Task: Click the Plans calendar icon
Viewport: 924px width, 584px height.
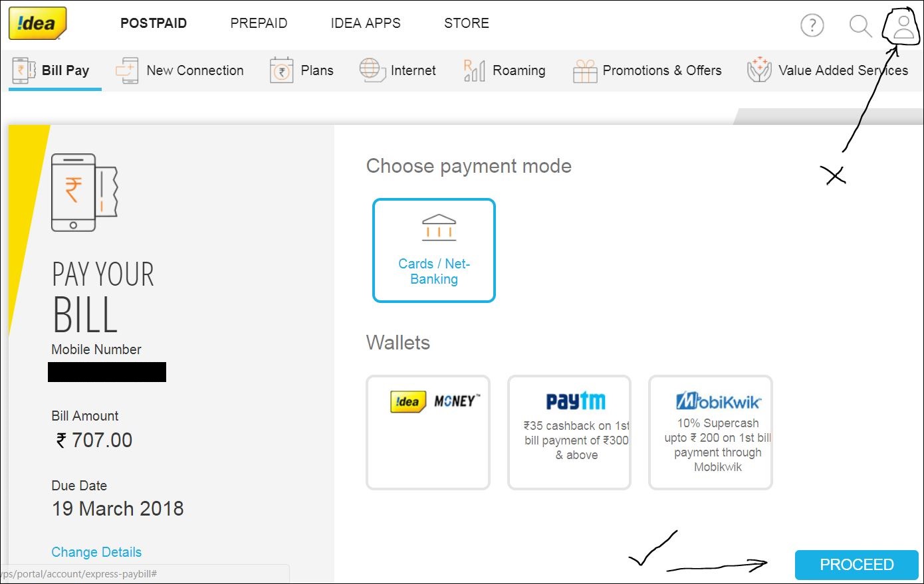Action: 281,70
